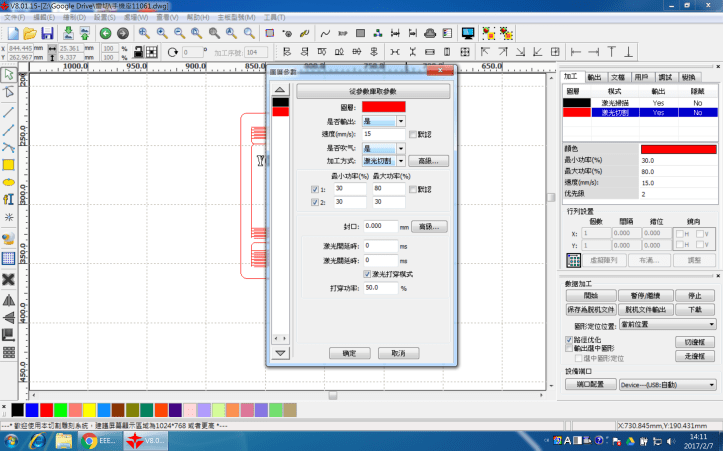Select the yellow rectangle draw tool
The height and width of the screenshot is (451, 723).
8,164
